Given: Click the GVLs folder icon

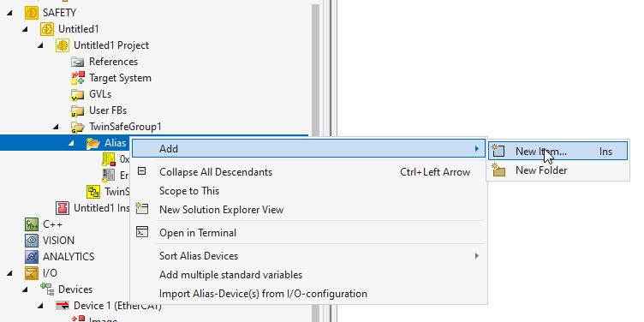Looking at the screenshot, I should (x=78, y=94).
